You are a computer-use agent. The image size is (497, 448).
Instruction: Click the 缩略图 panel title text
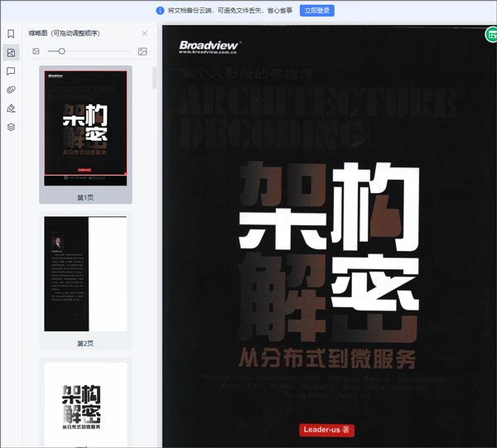(x=64, y=33)
